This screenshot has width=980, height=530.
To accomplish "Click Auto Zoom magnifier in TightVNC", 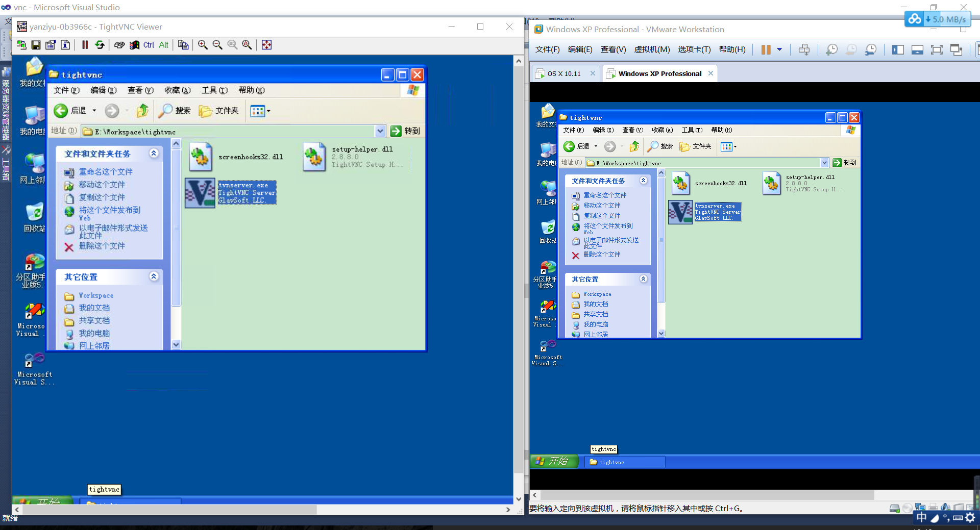I will 247,45.
